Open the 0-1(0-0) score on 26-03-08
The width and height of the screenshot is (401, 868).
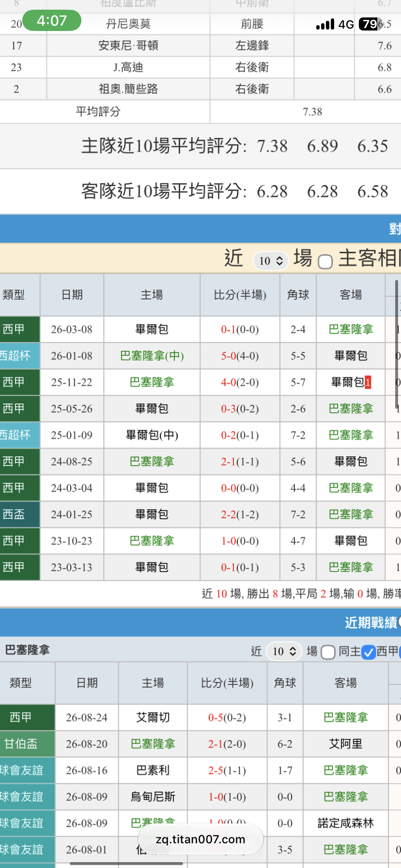[240, 329]
